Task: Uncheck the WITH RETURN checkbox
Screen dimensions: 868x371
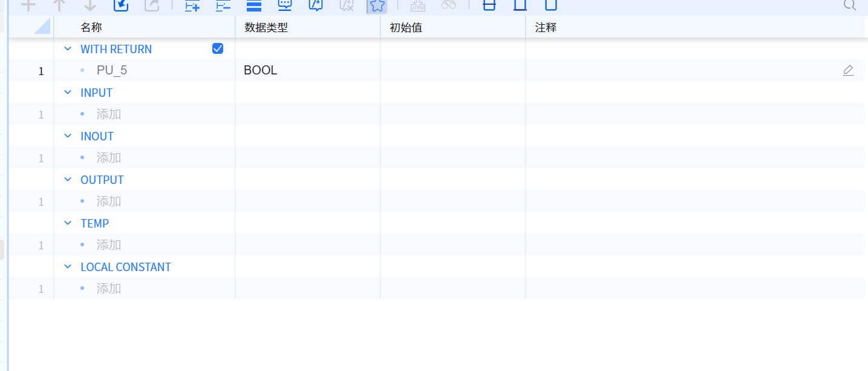Action: pyautogui.click(x=218, y=49)
